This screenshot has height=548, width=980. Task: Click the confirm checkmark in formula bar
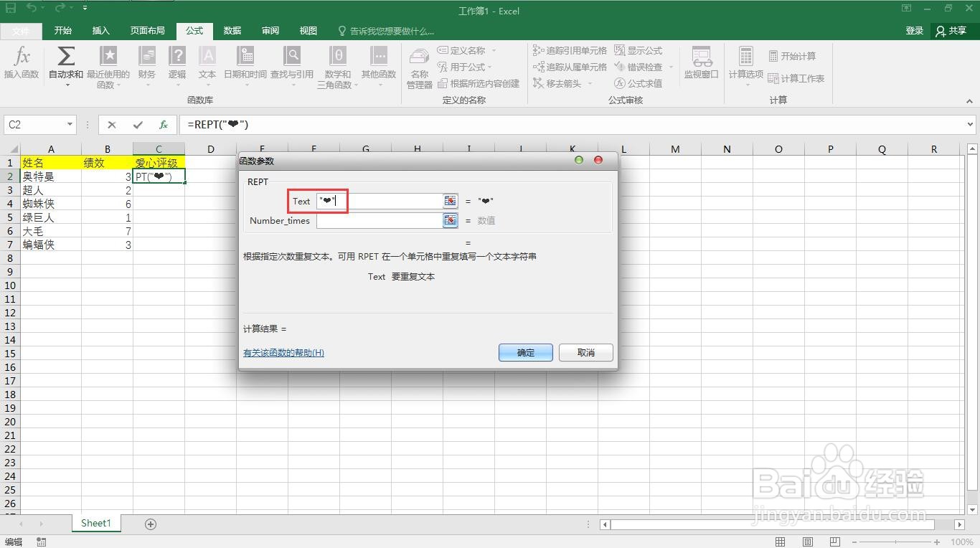(138, 125)
